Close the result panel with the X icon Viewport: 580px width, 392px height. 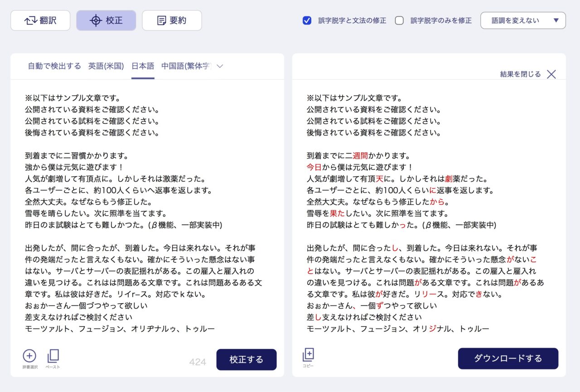(x=551, y=74)
